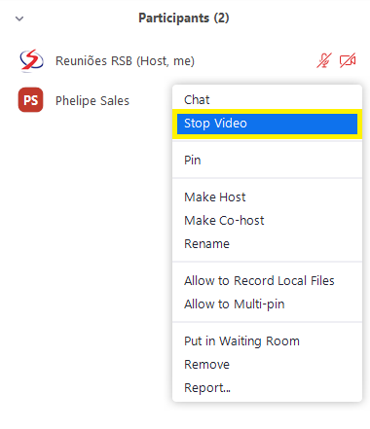Select the Phelipe Sales participant name
370x429 pixels.
[92, 101]
